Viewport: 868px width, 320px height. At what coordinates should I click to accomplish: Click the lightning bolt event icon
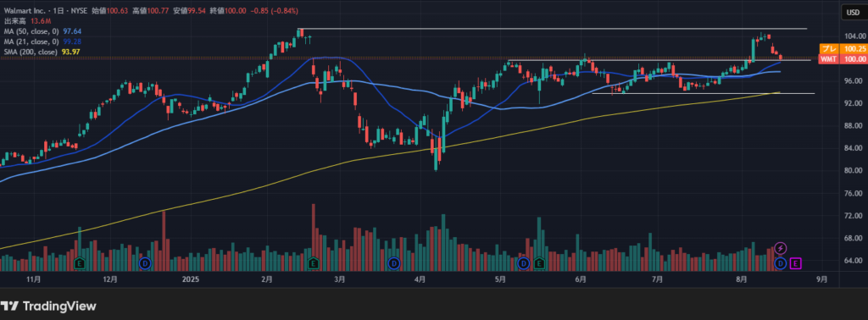[x=781, y=248]
